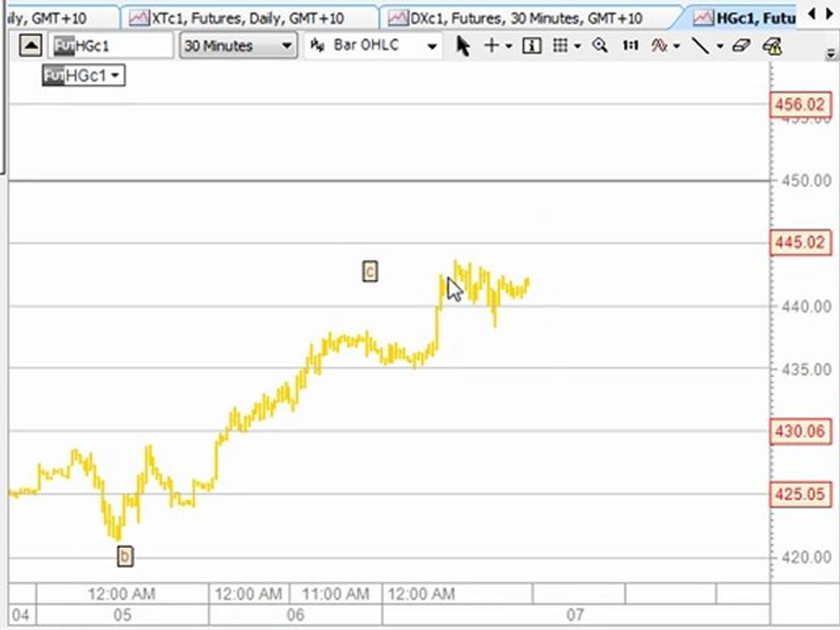
Task: Switch to the DXc1 Futures 30 Minutes tab
Action: [525, 18]
